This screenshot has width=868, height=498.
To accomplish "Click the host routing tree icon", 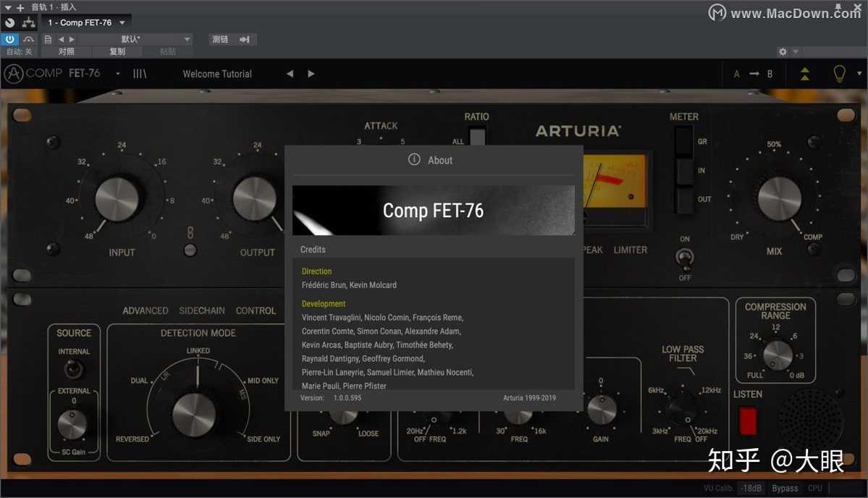I will click(x=29, y=22).
